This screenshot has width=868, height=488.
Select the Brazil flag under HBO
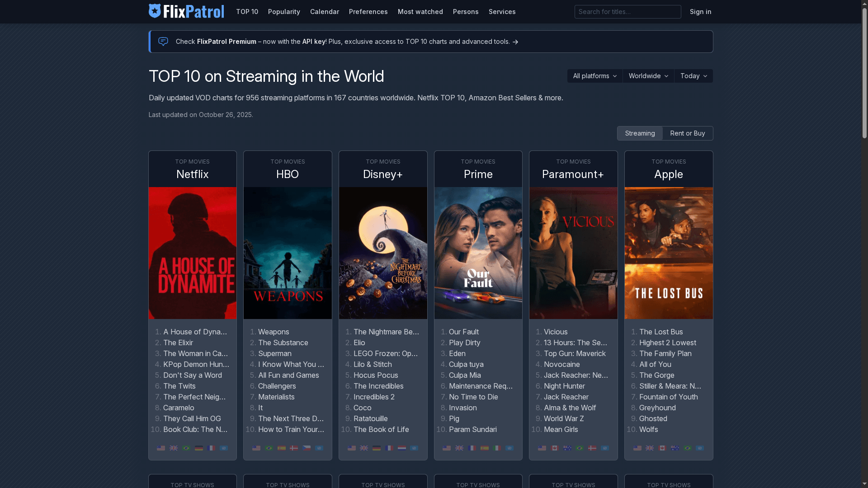(269, 448)
